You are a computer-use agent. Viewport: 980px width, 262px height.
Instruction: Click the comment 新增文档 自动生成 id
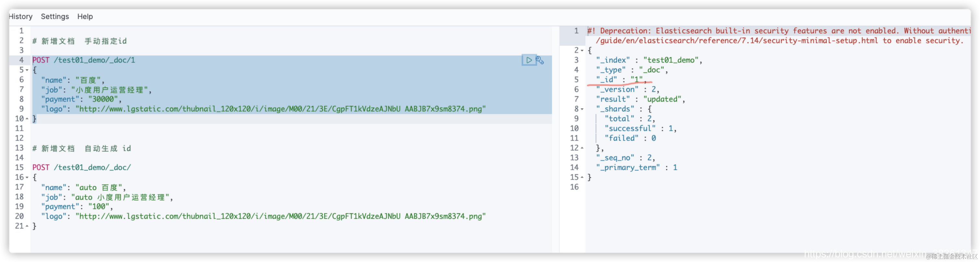82,148
